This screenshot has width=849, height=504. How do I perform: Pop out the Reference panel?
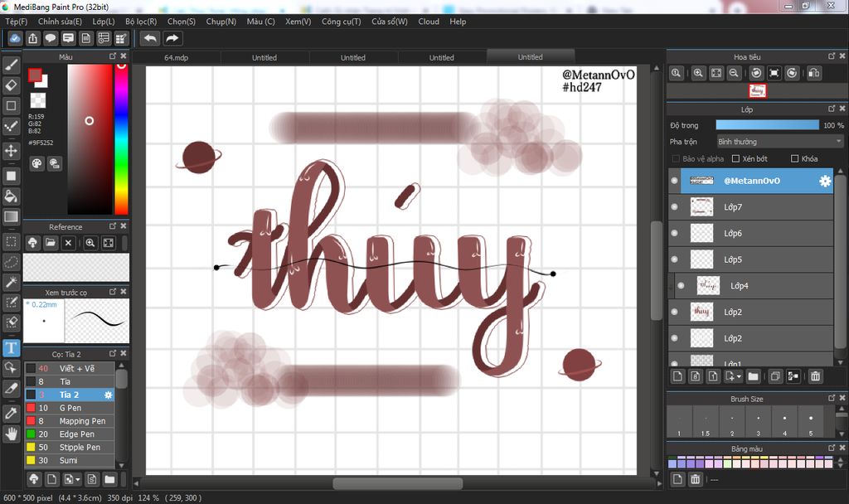[113, 225]
